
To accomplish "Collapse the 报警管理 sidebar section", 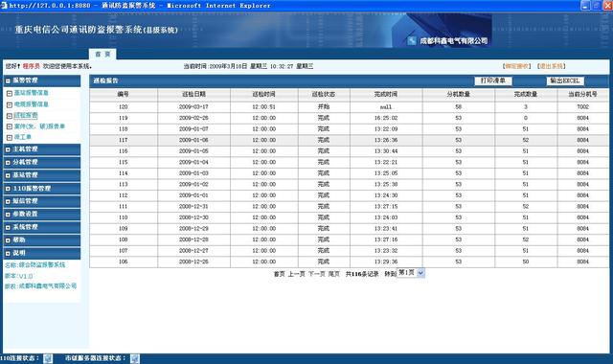I will point(8,80).
